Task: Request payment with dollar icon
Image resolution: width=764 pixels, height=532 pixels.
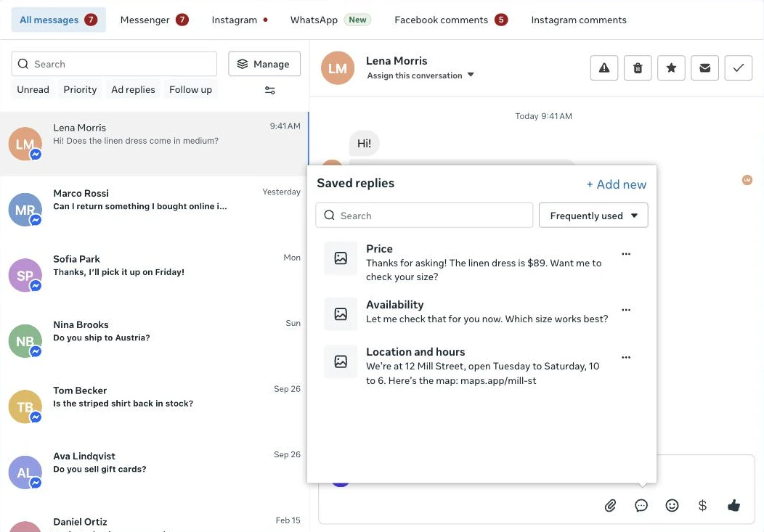Action: click(702, 506)
